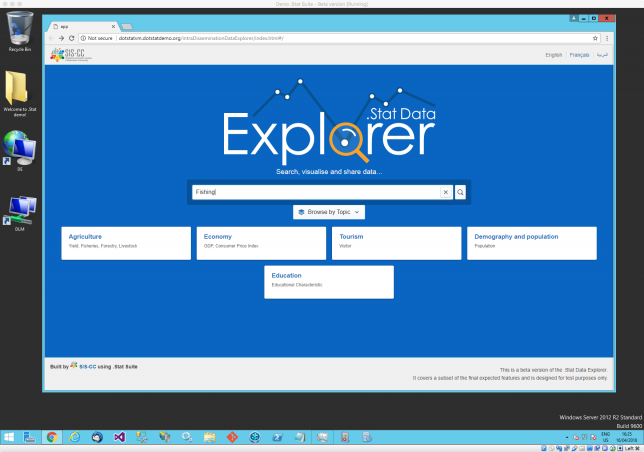This screenshot has width=644, height=452.
Task: Open the Windows Start button
Action: point(9,437)
